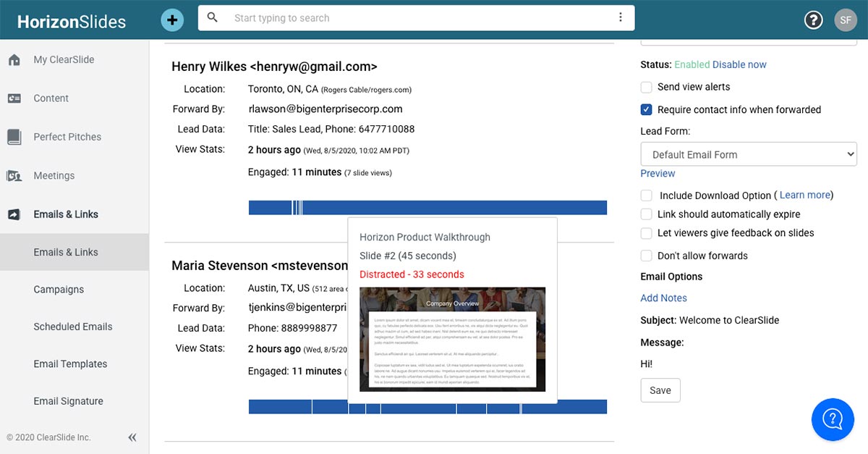
Task: Click Henry Wilkes contact heading
Action: tap(274, 67)
